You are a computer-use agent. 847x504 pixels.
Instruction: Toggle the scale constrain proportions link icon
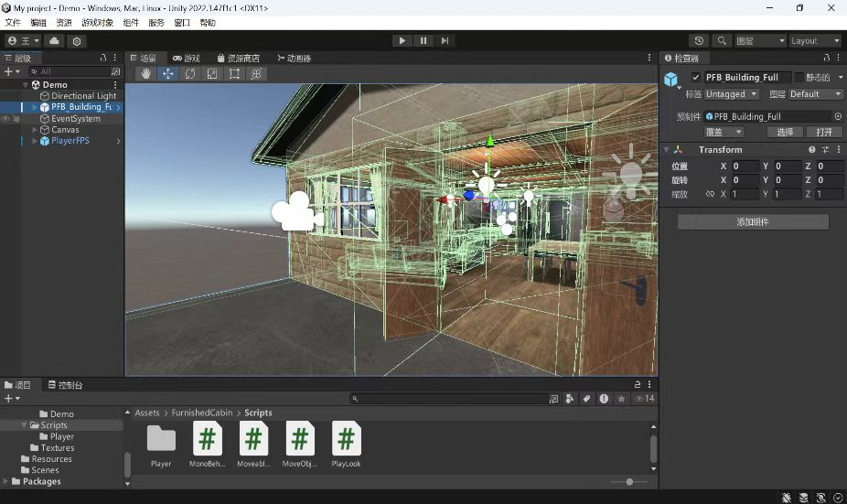pos(710,194)
